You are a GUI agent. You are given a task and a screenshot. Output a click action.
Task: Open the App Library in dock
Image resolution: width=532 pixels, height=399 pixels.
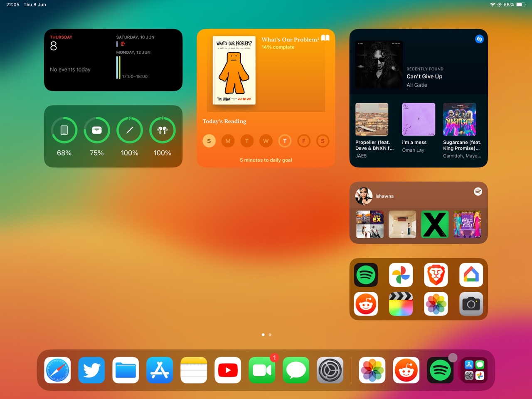(474, 370)
